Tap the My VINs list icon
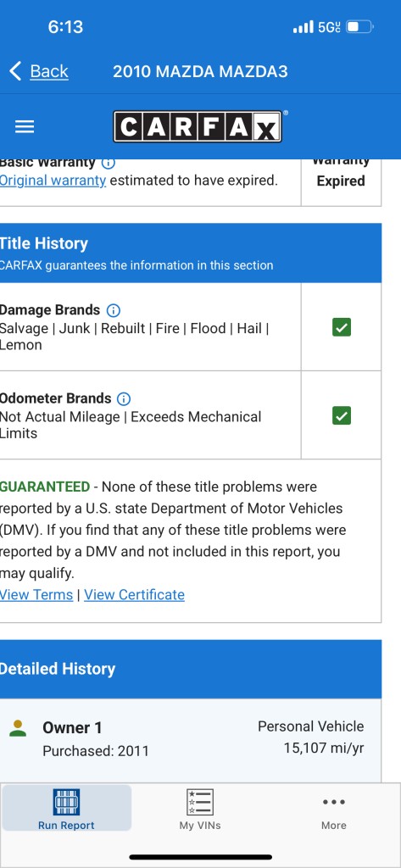Image resolution: width=401 pixels, height=868 pixels. pyautogui.click(x=200, y=802)
